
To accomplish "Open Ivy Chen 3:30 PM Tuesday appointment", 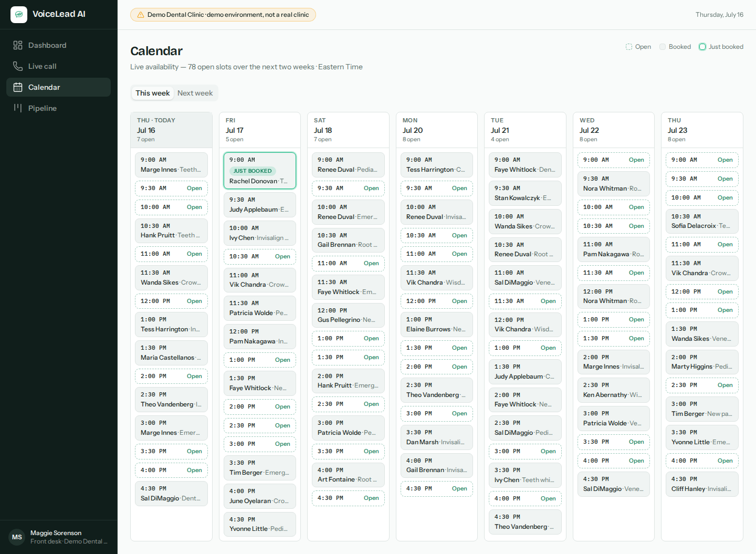I will pos(525,475).
